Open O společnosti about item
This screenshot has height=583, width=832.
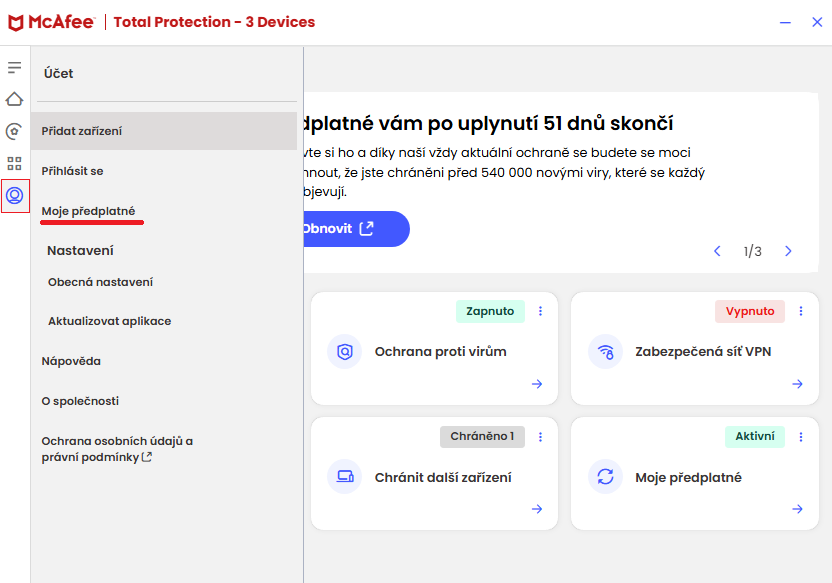tap(80, 401)
